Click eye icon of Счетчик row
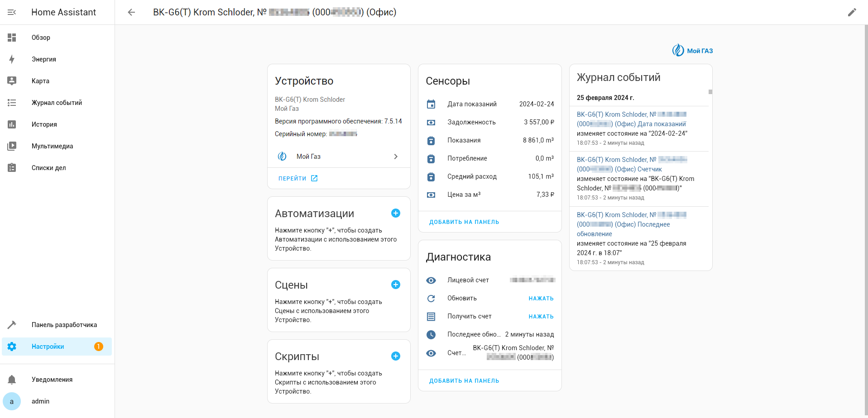 431,353
